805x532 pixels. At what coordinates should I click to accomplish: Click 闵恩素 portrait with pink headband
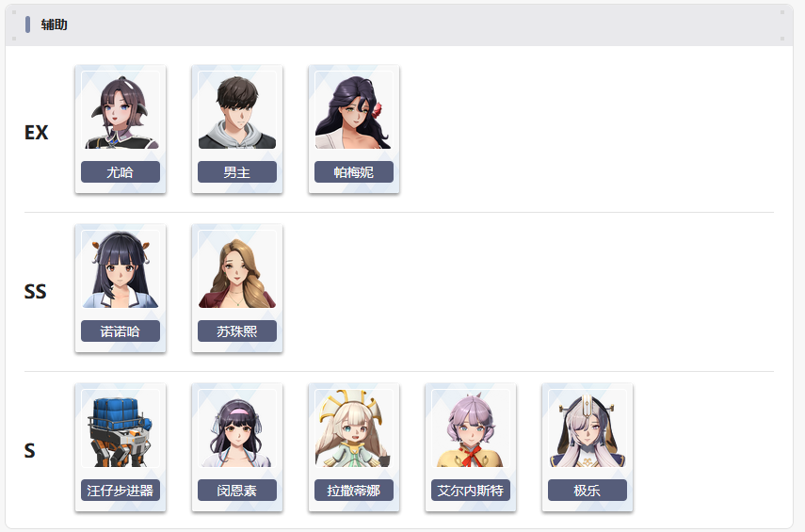point(237,428)
